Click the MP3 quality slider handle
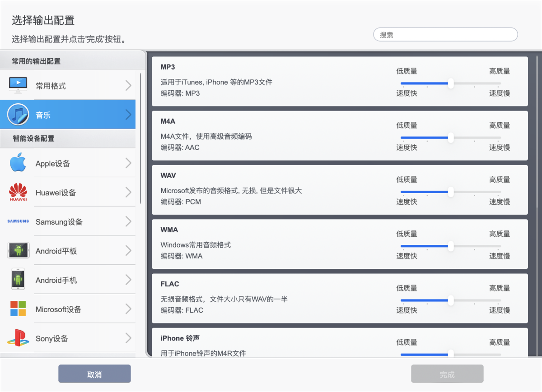This screenshot has width=542, height=392. click(x=450, y=83)
